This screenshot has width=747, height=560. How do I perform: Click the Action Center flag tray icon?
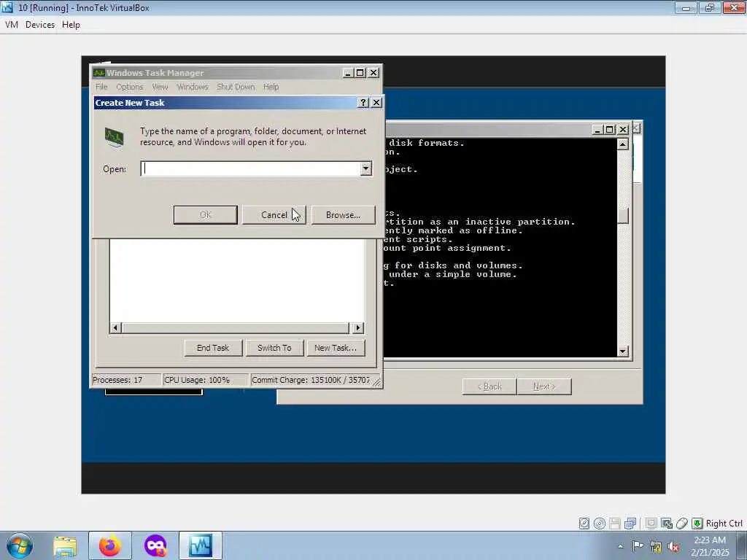coord(638,545)
